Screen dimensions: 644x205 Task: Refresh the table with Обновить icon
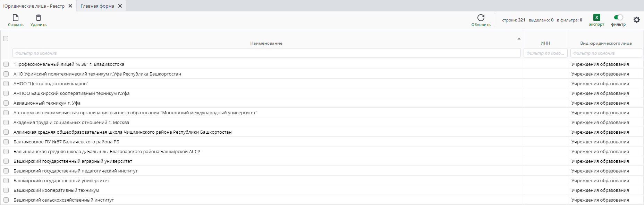(x=481, y=18)
